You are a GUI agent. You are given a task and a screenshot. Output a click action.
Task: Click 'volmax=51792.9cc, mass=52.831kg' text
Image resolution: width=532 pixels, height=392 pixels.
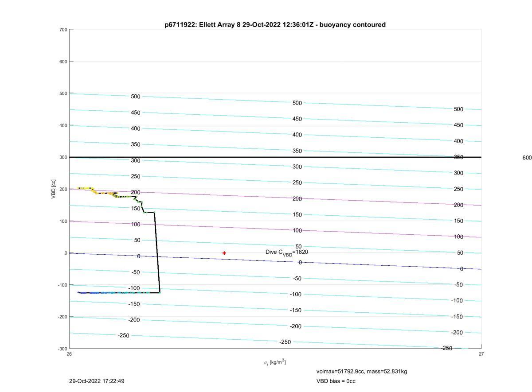click(362, 371)
